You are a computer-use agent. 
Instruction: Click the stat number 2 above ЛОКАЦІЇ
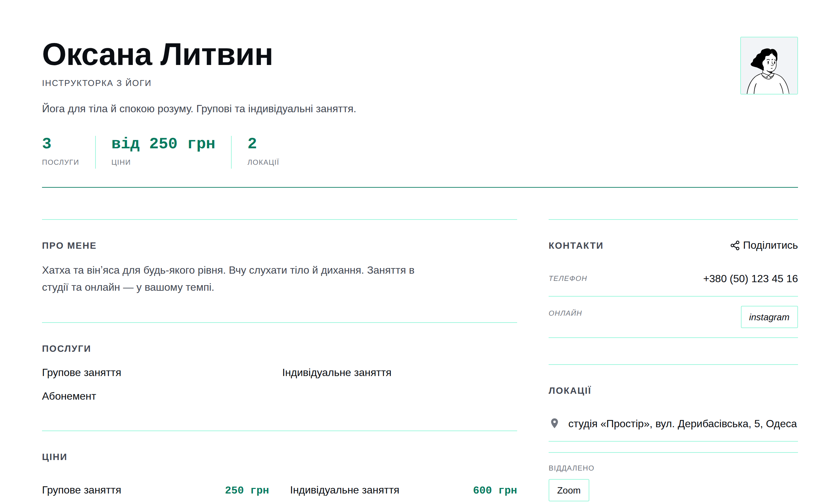(x=252, y=143)
